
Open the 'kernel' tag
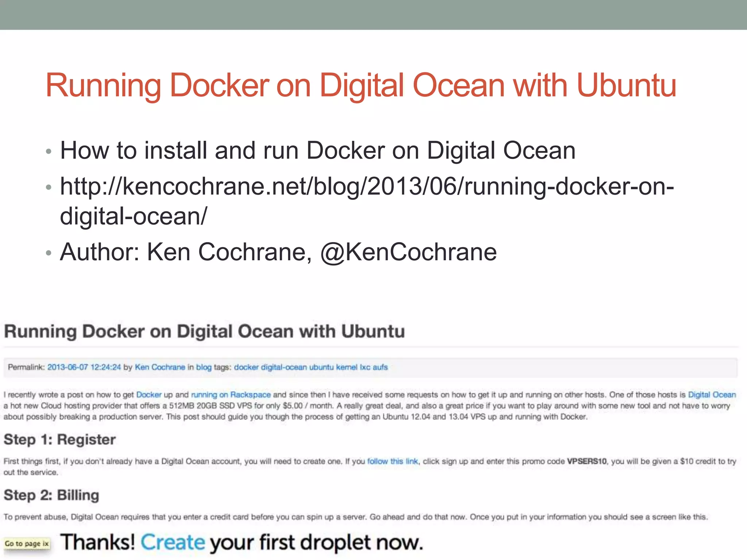[347, 367]
